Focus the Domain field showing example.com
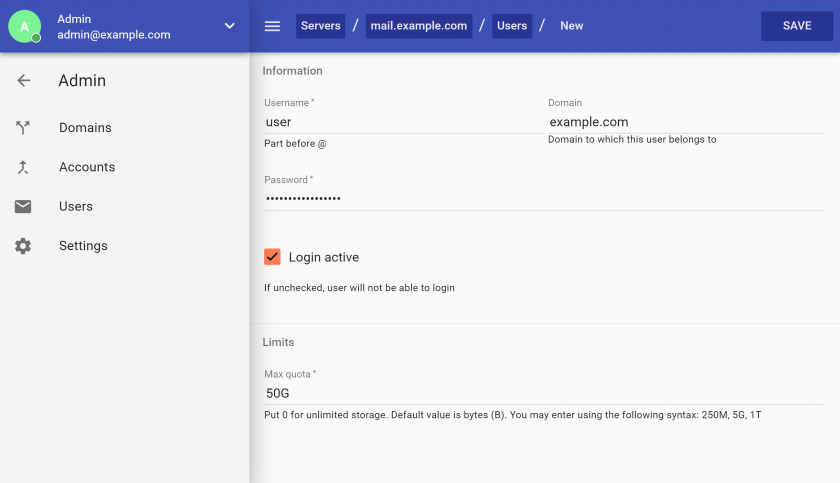The width and height of the screenshot is (840, 483). 686,122
